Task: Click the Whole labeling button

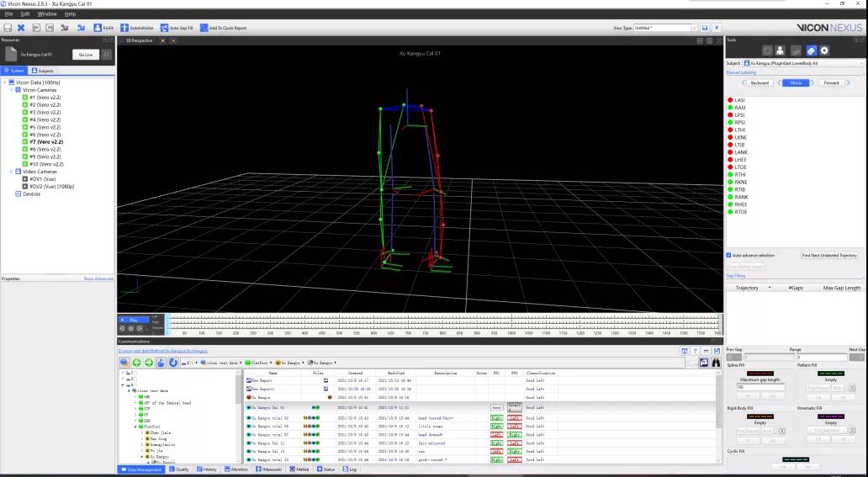Action: point(796,82)
